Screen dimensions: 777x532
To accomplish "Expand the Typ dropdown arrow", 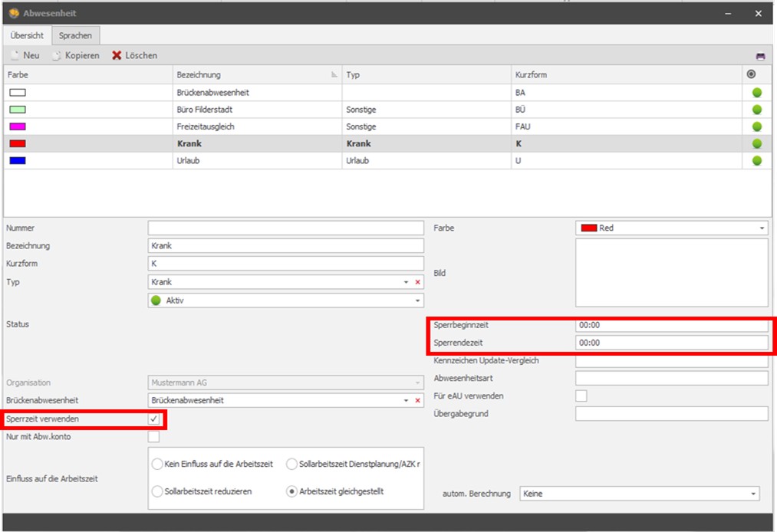I will [x=406, y=282].
